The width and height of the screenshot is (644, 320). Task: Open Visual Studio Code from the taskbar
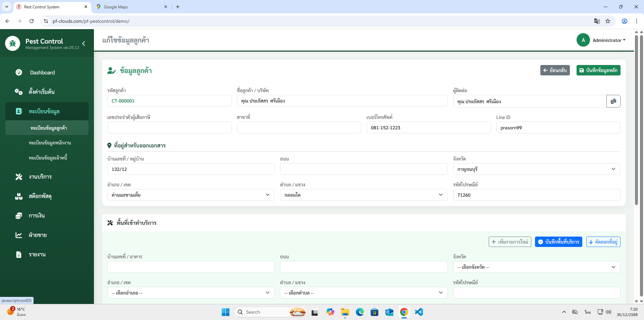click(419, 312)
